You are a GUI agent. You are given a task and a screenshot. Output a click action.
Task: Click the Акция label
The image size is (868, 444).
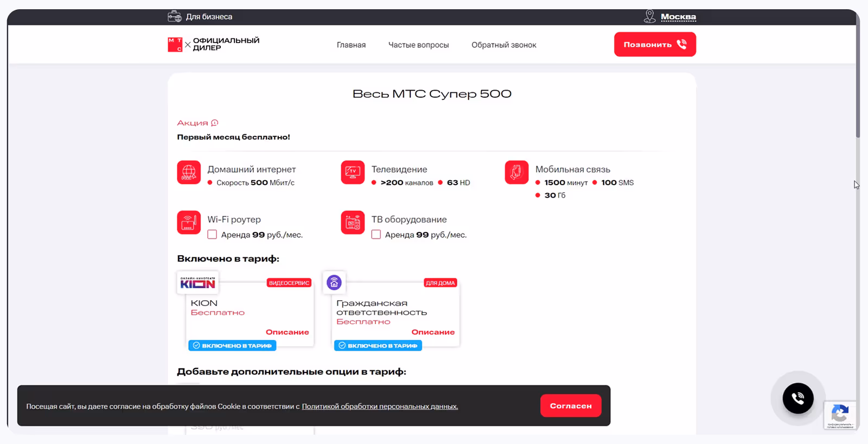[193, 123]
